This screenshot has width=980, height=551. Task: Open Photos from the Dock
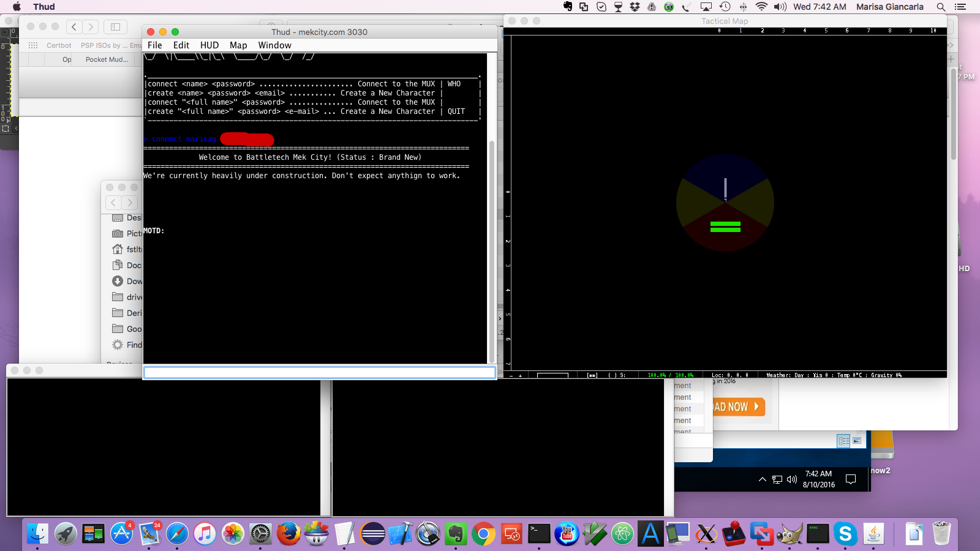(x=233, y=534)
